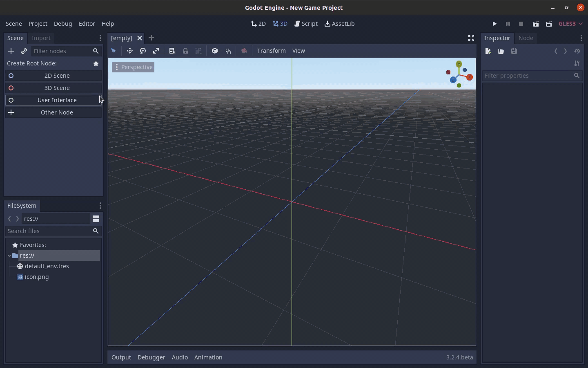Screen dimensions: 588x368
Task: Select the Select Mode arrow tool
Action: [x=114, y=51]
